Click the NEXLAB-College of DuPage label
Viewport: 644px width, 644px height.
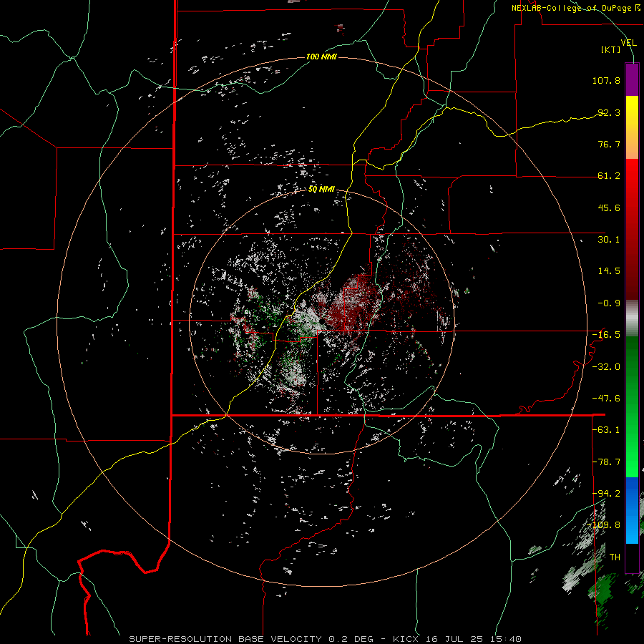pyautogui.click(x=575, y=8)
